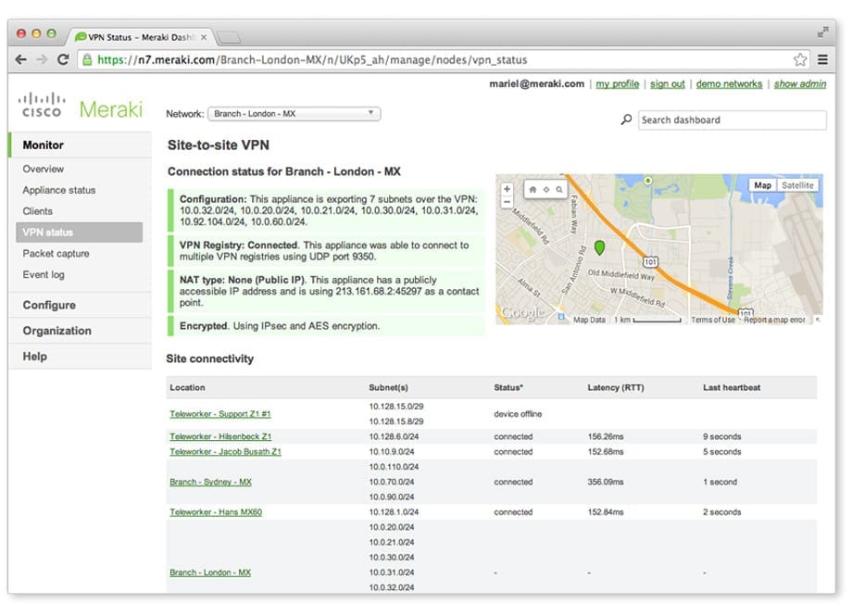Click the device offline status text
This screenshot has height=616, width=852.
click(518, 414)
